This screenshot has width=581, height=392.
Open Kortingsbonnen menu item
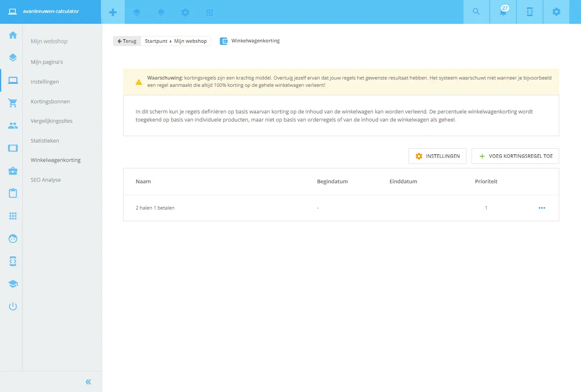click(50, 101)
